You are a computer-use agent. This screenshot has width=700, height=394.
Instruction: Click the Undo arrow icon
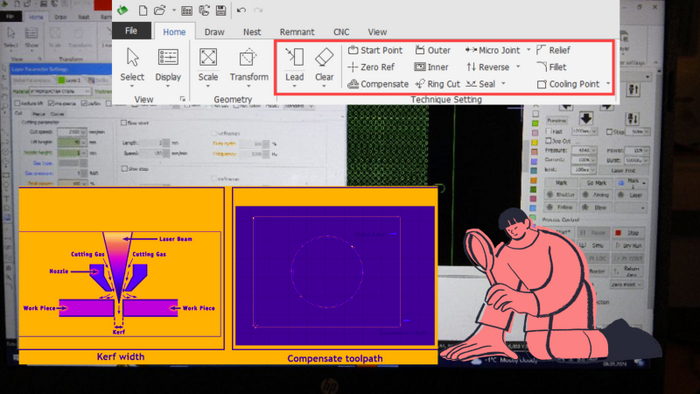pos(242,10)
